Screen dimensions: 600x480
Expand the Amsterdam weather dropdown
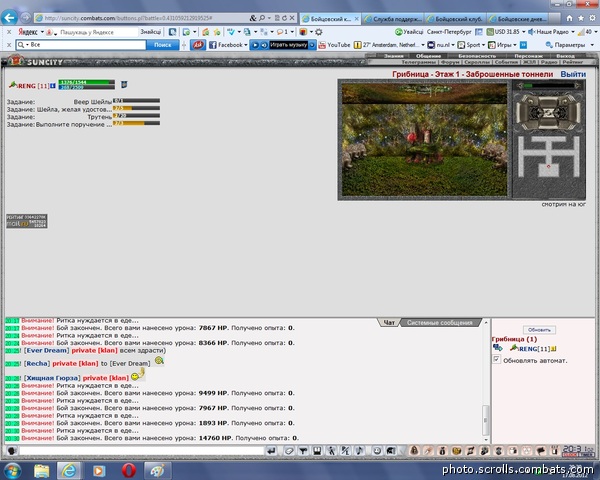coord(423,45)
